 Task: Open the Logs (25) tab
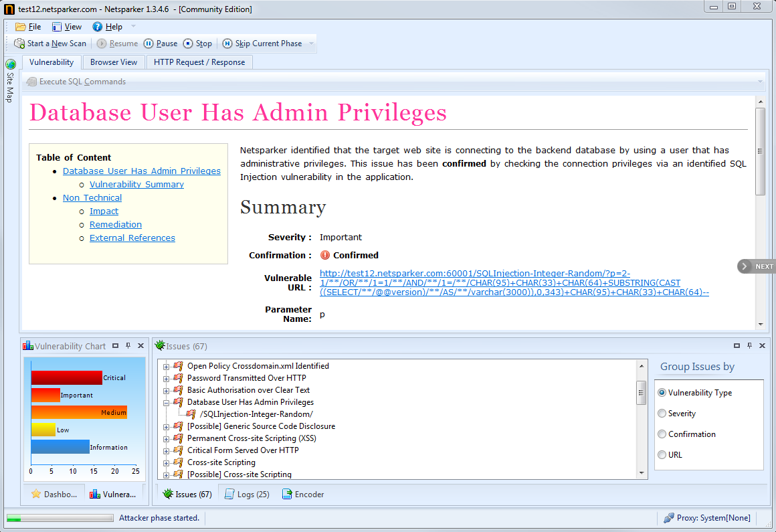pyautogui.click(x=247, y=495)
